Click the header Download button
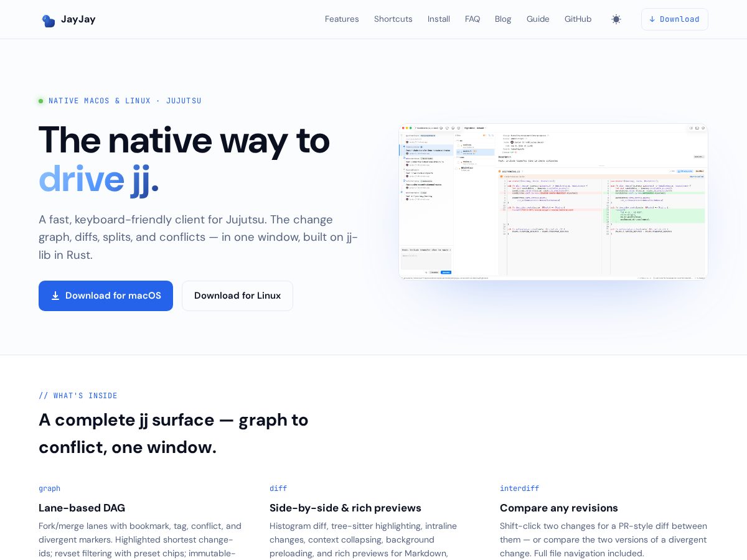Image resolution: width=747 pixels, height=560 pixels. click(x=675, y=19)
